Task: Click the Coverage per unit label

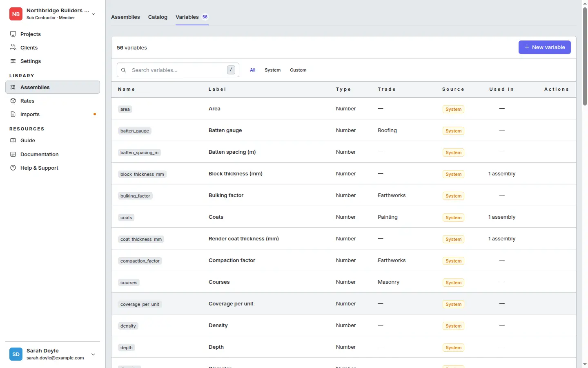Action: tap(231, 303)
